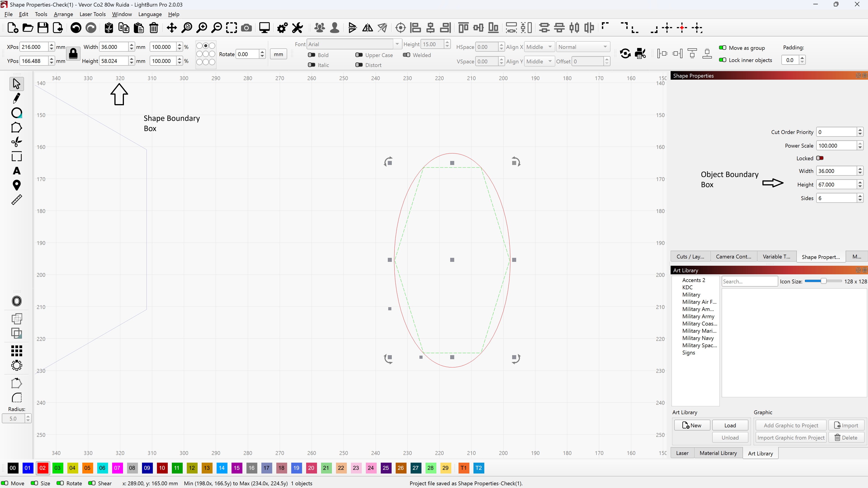
Task: Toggle the aspect ratio lock icon
Action: 73,54
